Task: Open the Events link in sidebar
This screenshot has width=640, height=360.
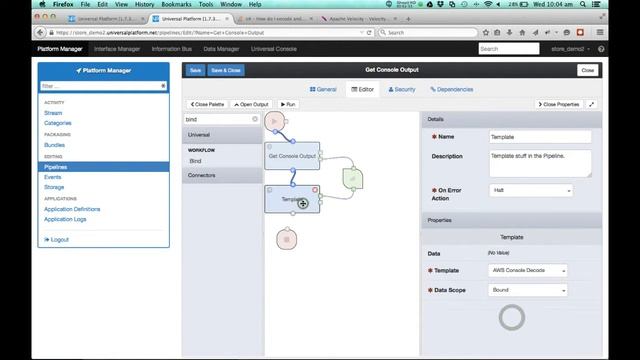Action: [53, 177]
